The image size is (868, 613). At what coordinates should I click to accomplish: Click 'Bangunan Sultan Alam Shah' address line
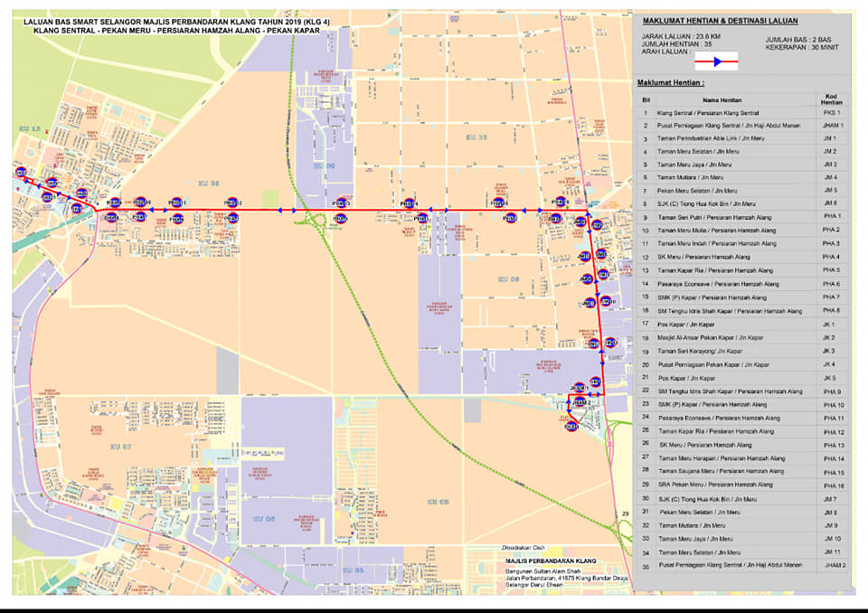[x=543, y=571]
